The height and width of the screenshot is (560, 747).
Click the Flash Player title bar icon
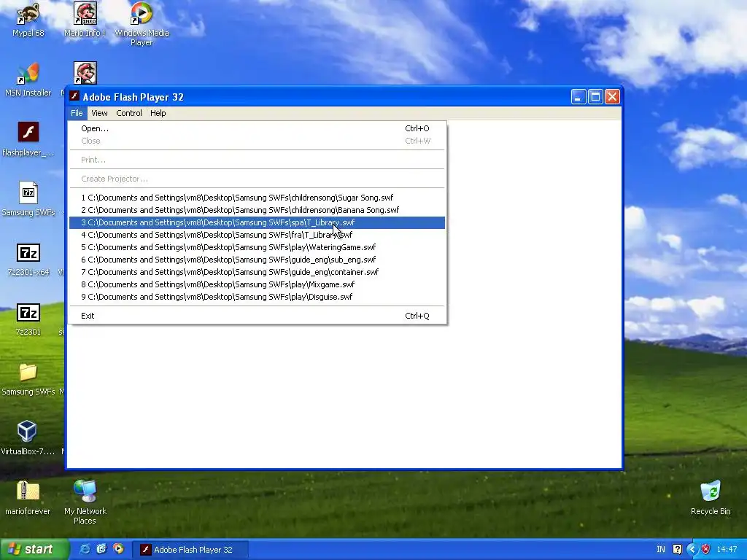click(74, 96)
